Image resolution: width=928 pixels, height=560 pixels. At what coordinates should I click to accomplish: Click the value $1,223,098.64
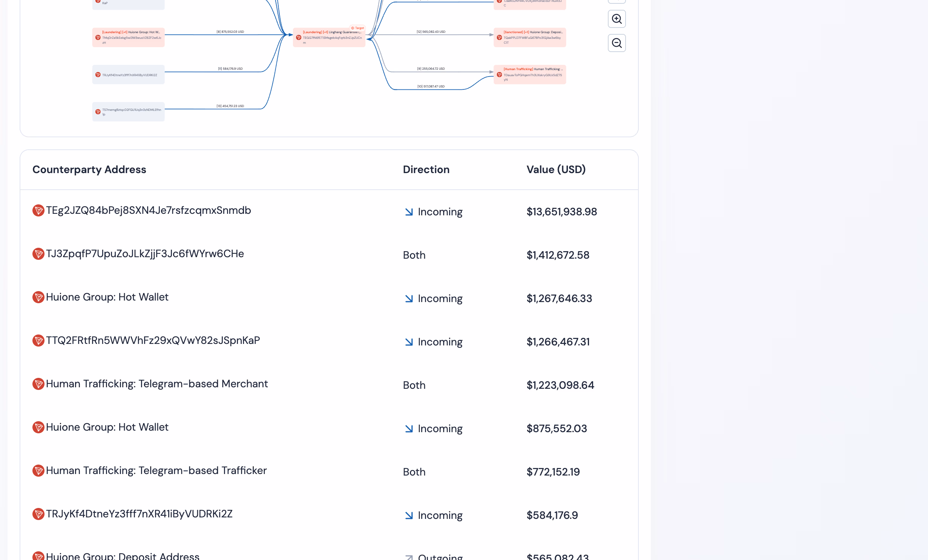click(x=560, y=385)
